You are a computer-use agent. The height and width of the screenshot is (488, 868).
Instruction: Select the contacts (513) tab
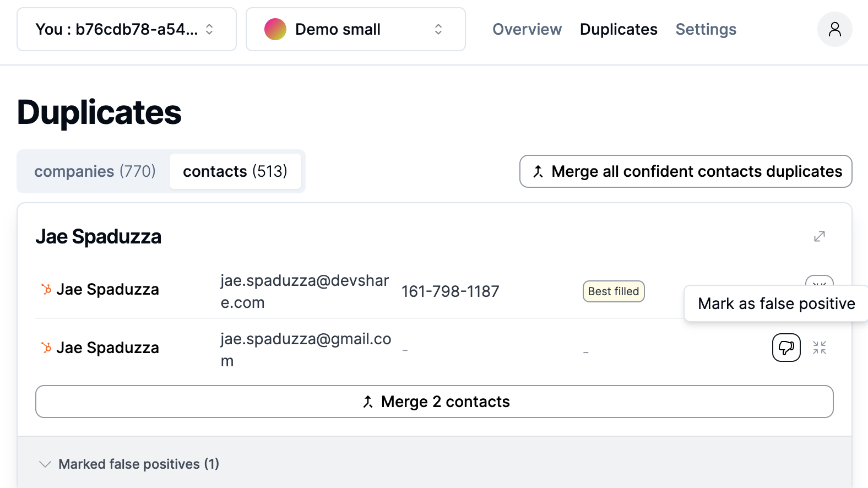coord(235,171)
